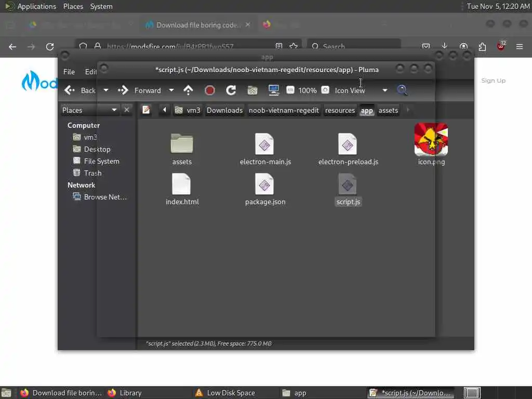The width and height of the screenshot is (532, 399).
Task: Click Sign Up link on webpage
Action: (x=494, y=81)
